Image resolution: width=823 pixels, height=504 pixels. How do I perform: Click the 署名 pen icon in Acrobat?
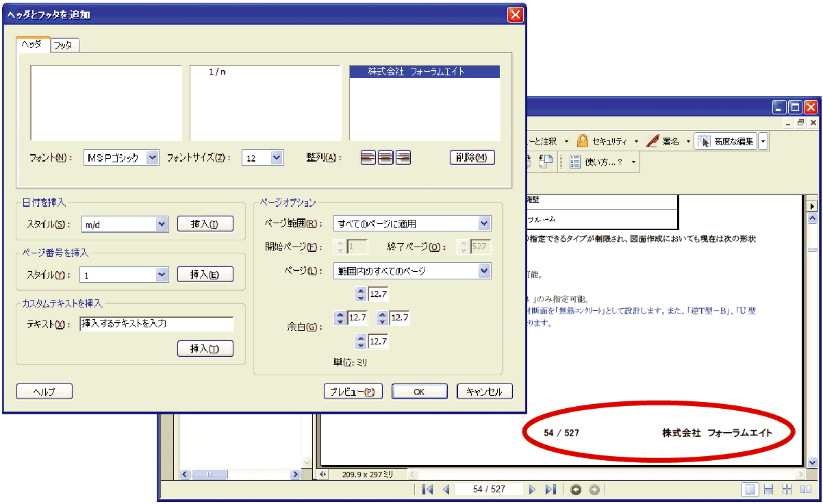(653, 141)
